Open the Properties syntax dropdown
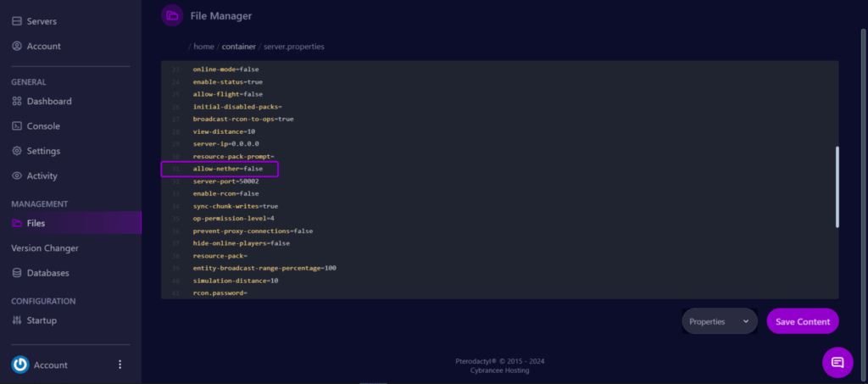This screenshot has width=868, height=384. click(x=719, y=321)
